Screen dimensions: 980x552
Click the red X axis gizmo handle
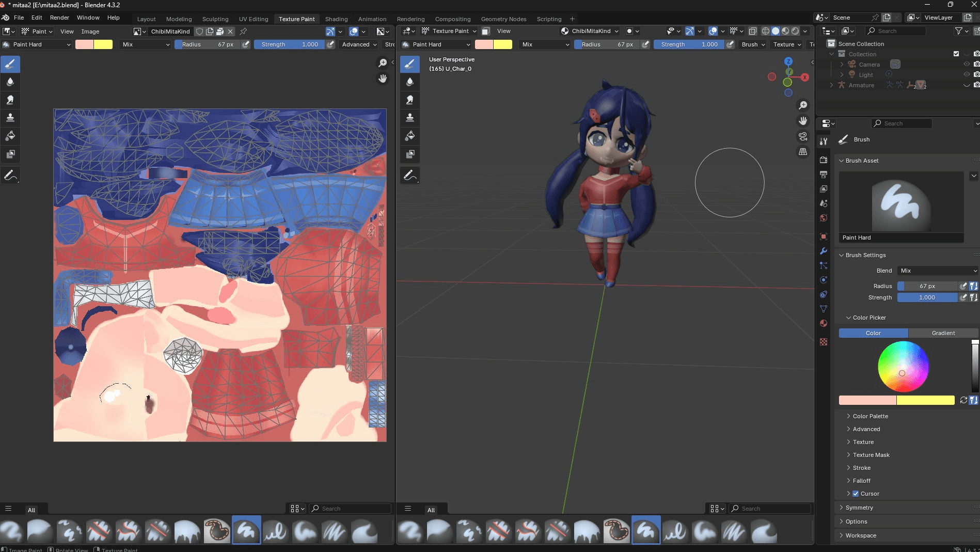[x=805, y=77]
